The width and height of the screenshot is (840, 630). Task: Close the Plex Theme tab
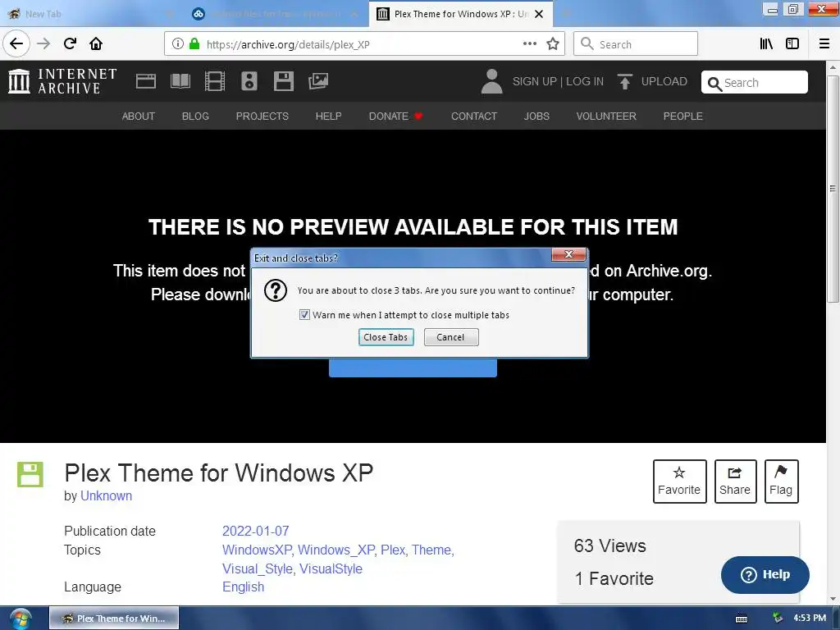click(x=539, y=14)
